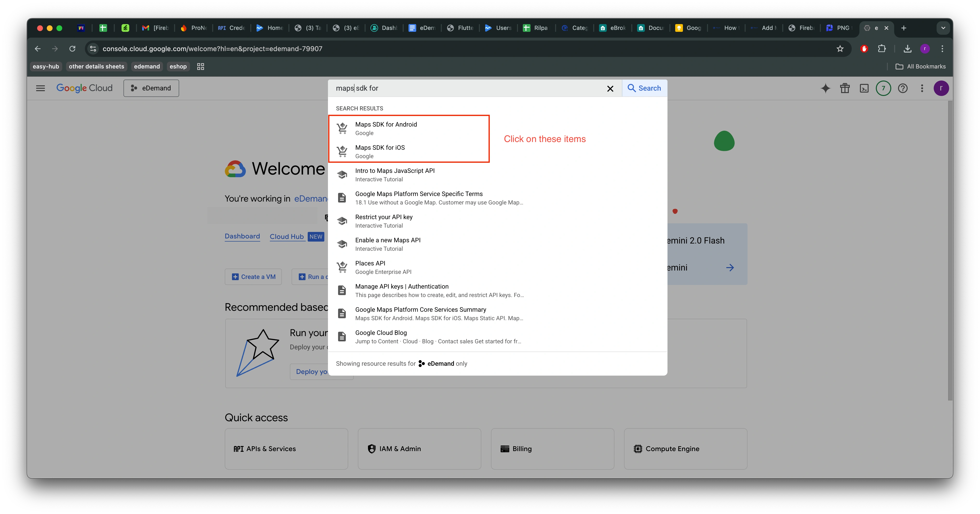Image resolution: width=980 pixels, height=514 pixels.
Task: Open the Dashboard link
Action: pos(242,236)
